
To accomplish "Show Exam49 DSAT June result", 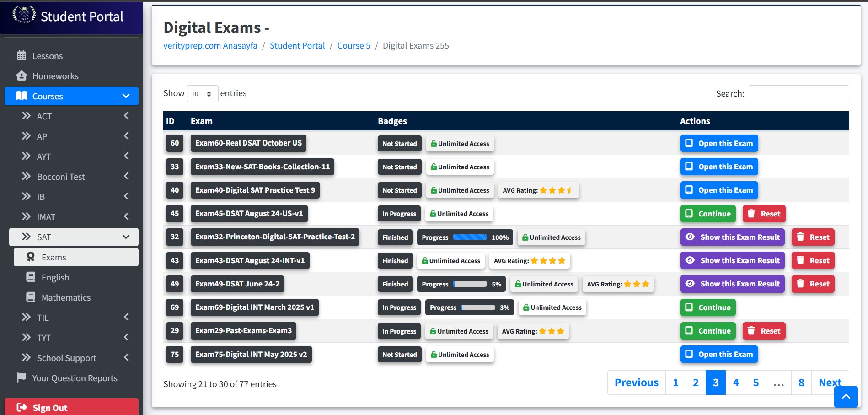I will [732, 284].
